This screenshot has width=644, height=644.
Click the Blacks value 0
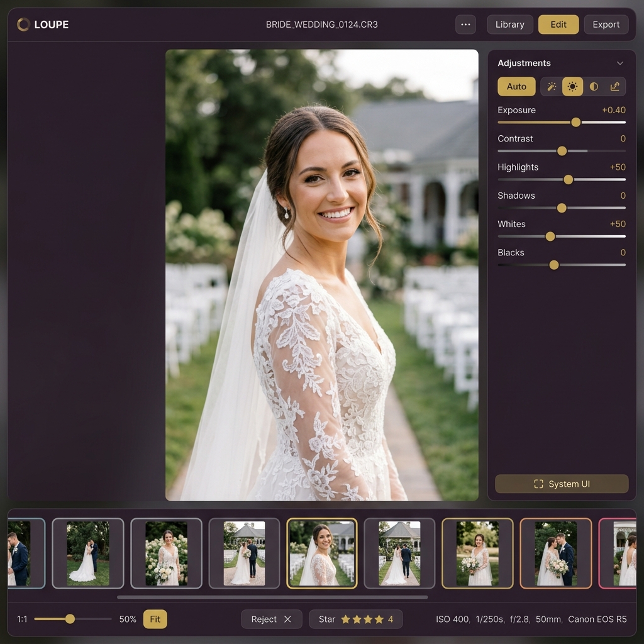pyautogui.click(x=623, y=253)
